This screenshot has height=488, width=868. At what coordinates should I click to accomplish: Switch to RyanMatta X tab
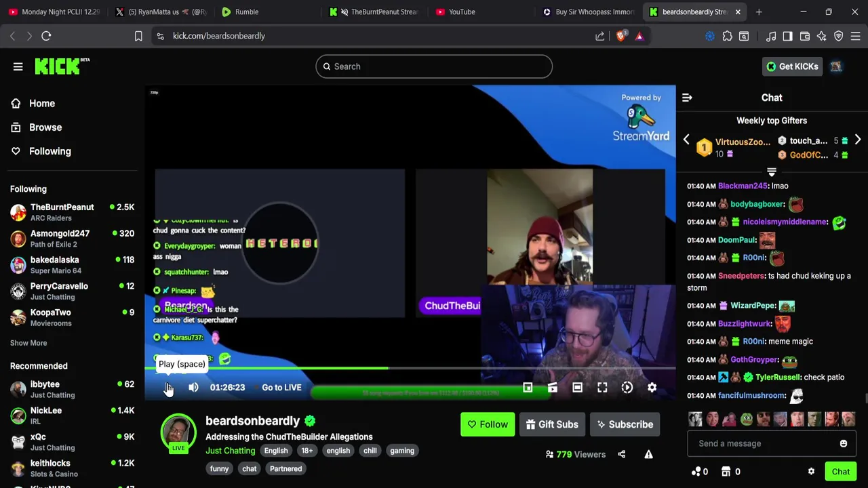161,12
